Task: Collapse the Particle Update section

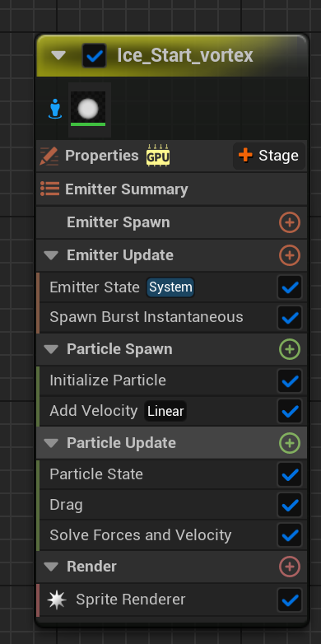Action: 51,443
